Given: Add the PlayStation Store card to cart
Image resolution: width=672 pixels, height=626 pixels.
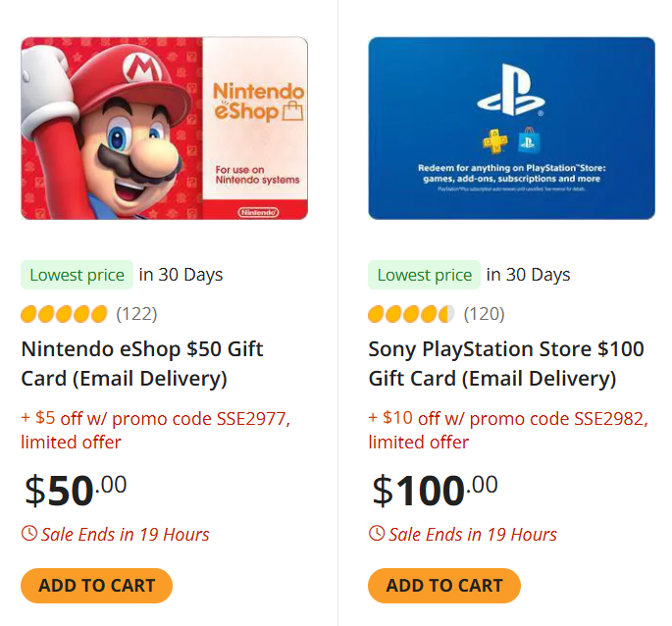Looking at the screenshot, I should coord(444,586).
